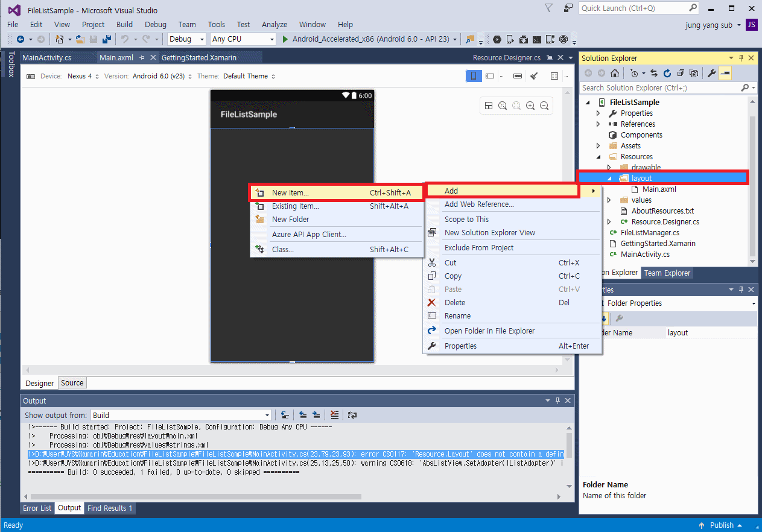
Task: Click the designer zoom out magnifier
Action: pyautogui.click(x=544, y=106)
